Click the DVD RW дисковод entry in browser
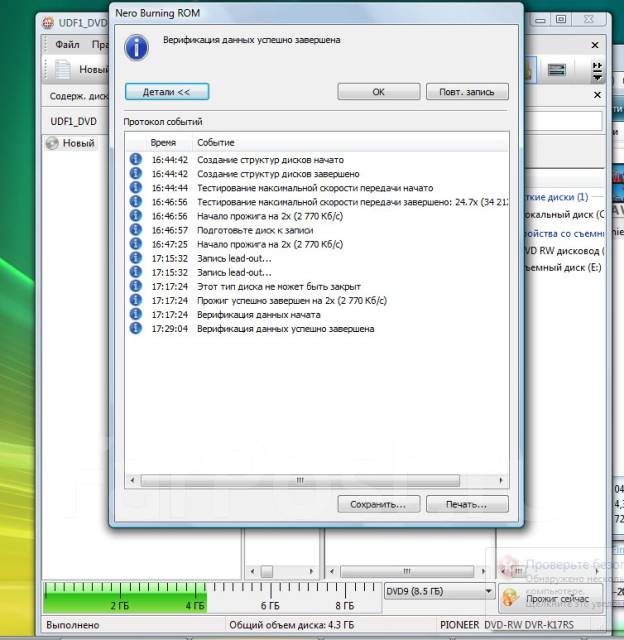 pyautogui.click(x=563, y=251)
